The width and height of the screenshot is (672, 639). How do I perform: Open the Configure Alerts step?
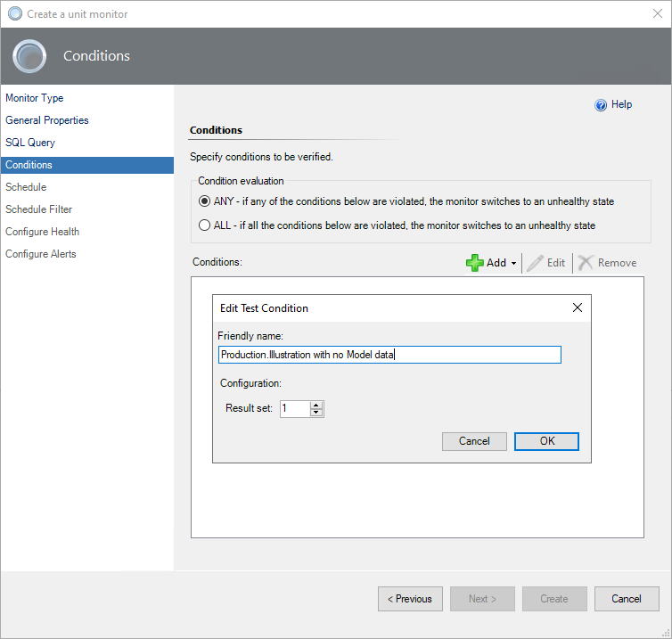41,254
